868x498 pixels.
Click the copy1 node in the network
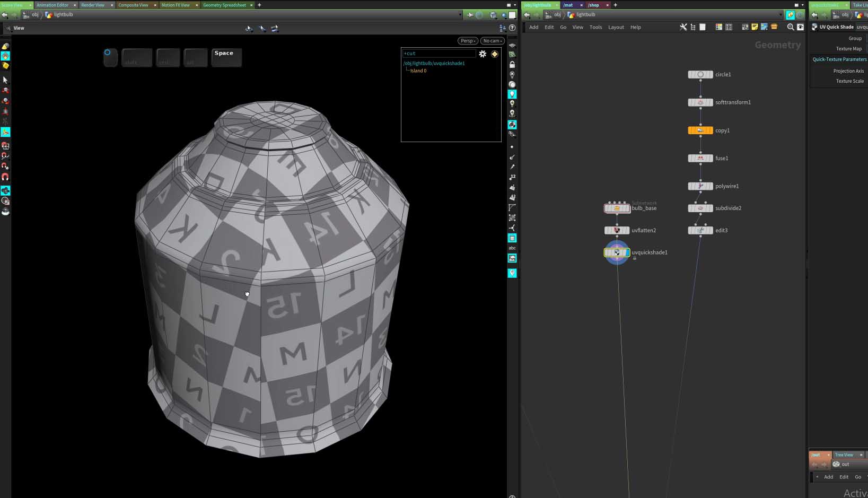(x=700, y=130)
